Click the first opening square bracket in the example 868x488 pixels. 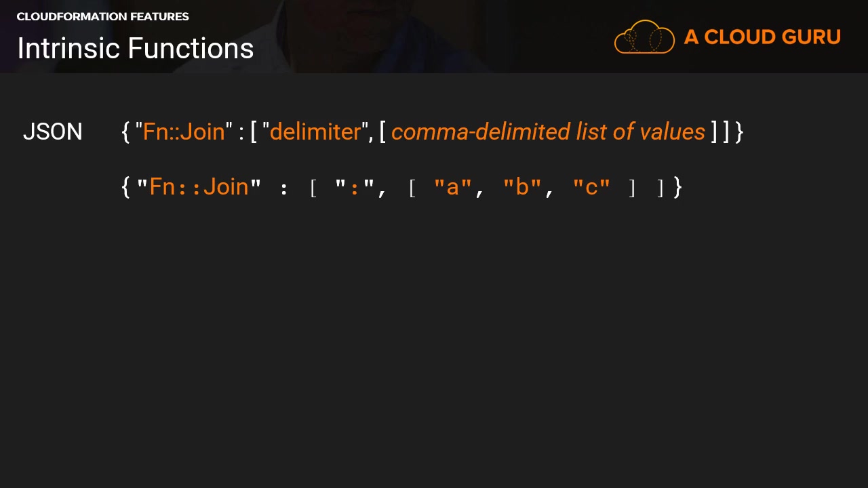(313, 188)
